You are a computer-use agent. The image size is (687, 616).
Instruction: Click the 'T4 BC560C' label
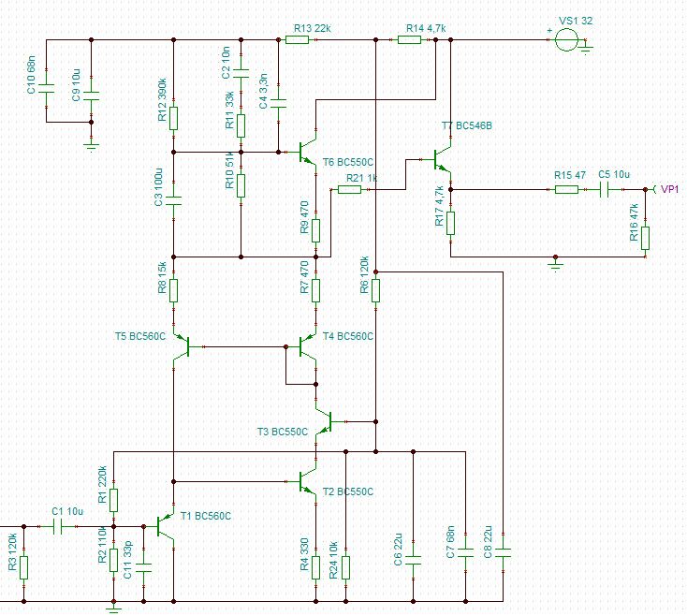tap(348, 336)
